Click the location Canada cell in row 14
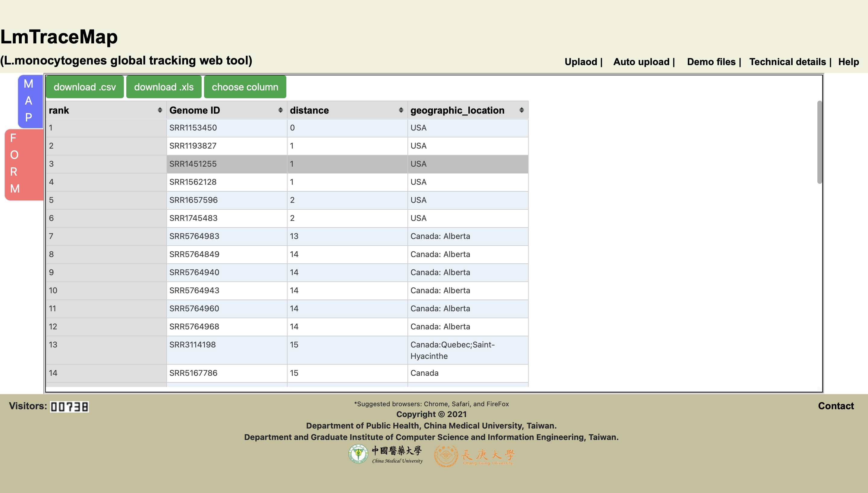The image size is (868, 493). click(x=468, y=373)
